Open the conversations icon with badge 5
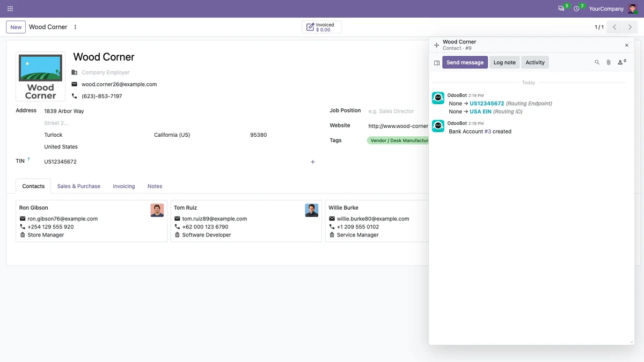 [x=561, y=9]
